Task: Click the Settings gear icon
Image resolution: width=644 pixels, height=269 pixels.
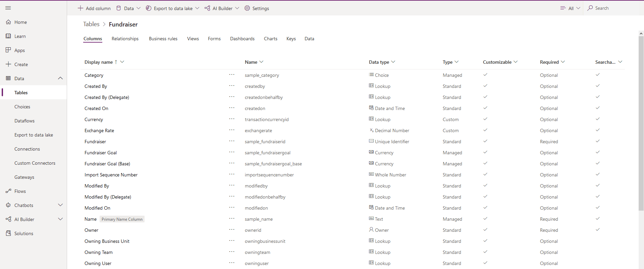Action: [247, 8]
